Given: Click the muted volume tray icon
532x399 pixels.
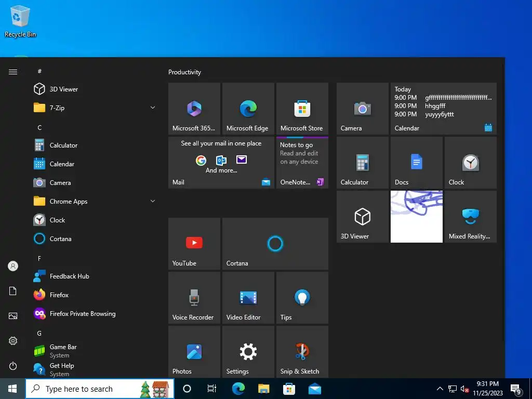Looking at the screenshot, I should 464,389.
